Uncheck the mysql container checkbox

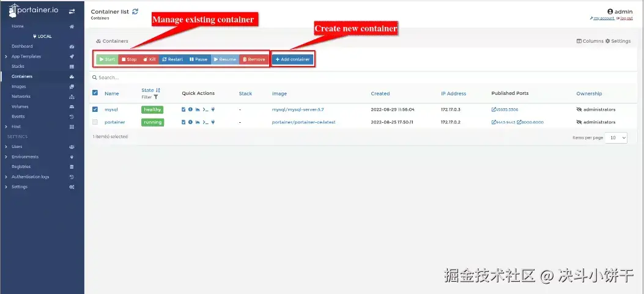coord(95,109)
